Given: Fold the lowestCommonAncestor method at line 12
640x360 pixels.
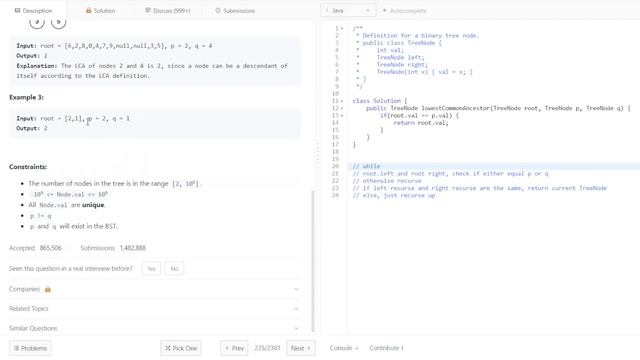Looking at the screenshot, I should click(x=342, y=108).
